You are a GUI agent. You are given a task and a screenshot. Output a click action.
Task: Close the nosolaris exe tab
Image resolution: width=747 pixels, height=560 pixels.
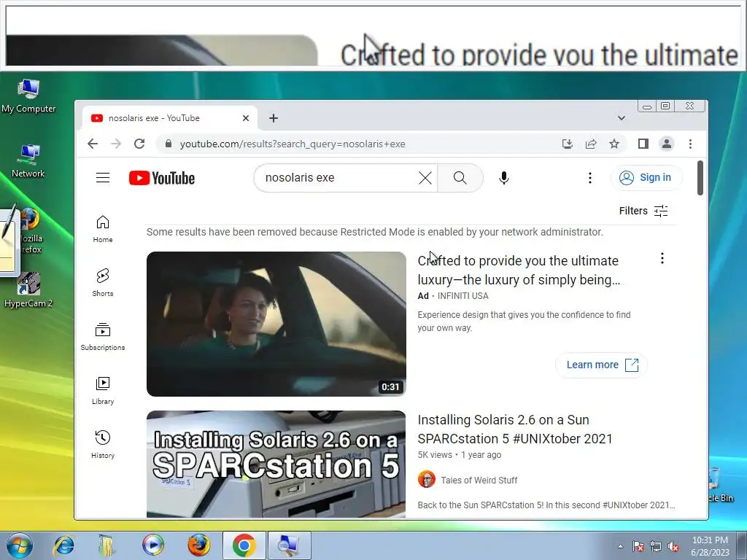[246, 118]
